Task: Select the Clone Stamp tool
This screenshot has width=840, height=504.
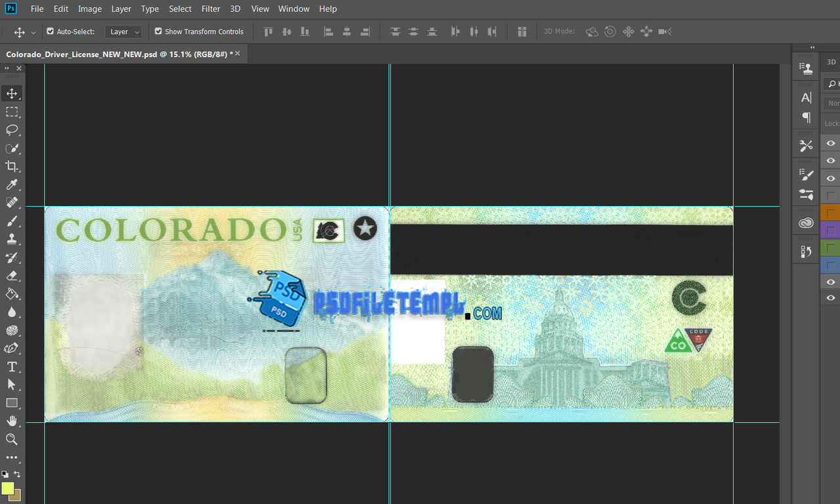Action: (12, 240)
